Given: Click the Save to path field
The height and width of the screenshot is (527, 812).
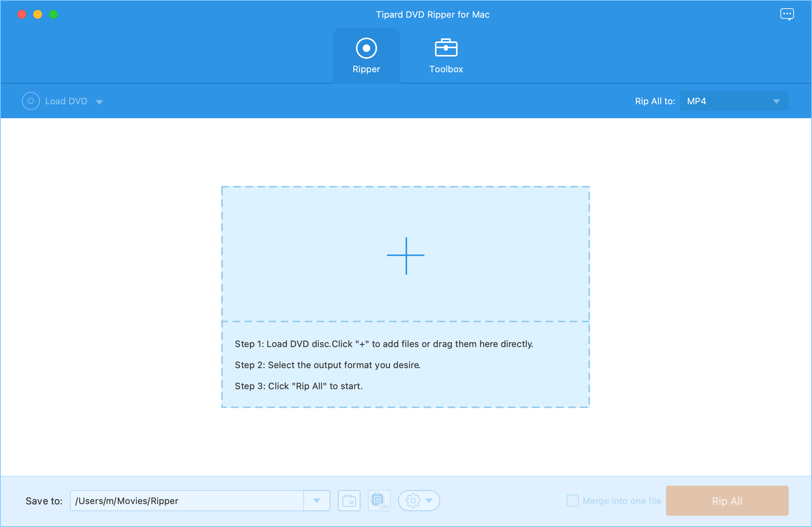Looking at the screenshot, I should coord(186,501).
